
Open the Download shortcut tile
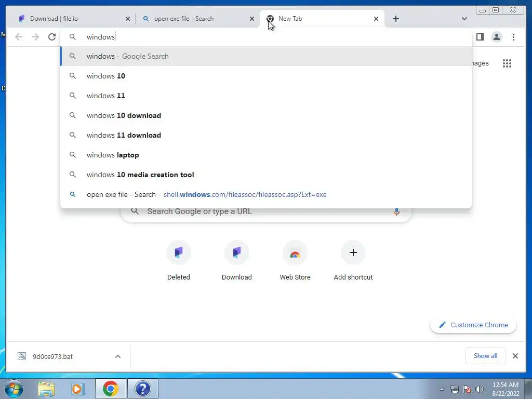[237, 261]
